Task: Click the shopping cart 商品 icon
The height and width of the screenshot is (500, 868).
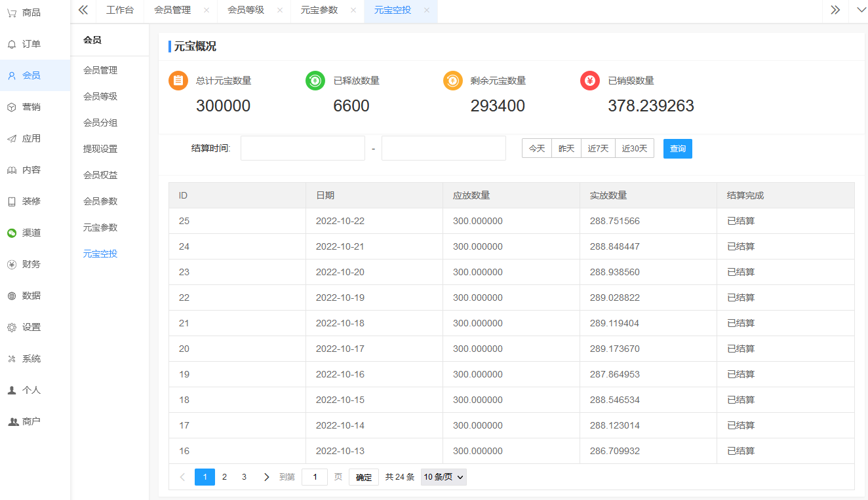Action: coord(12,12)
